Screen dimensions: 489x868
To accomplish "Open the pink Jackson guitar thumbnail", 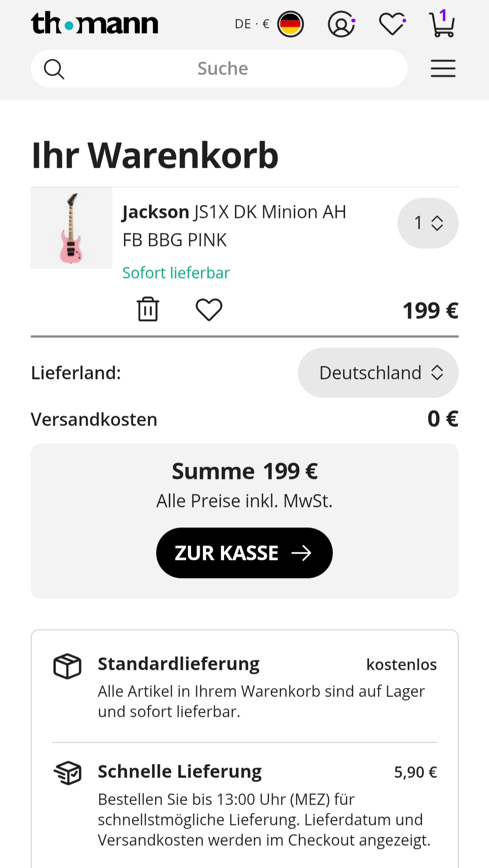I will pos(72,228).
